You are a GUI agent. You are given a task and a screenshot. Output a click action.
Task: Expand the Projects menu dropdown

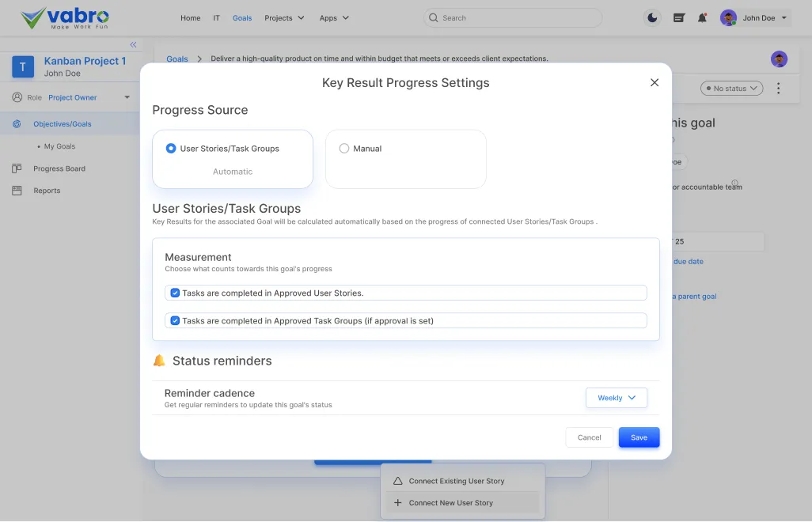click(284, 18)
